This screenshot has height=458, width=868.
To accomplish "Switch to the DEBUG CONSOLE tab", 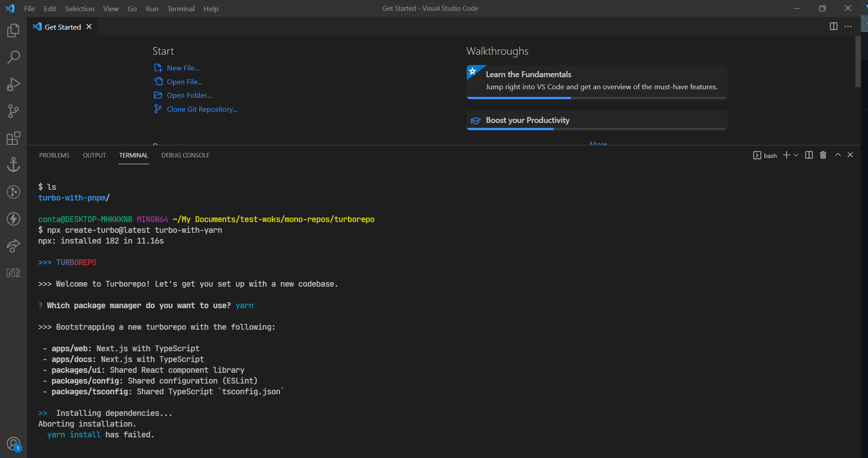I will (185, 155).
